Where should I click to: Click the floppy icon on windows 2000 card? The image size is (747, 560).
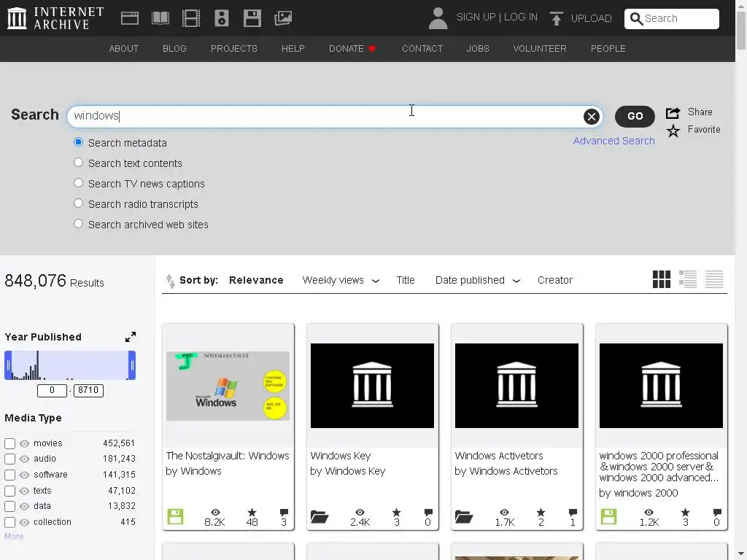point(608,517)
